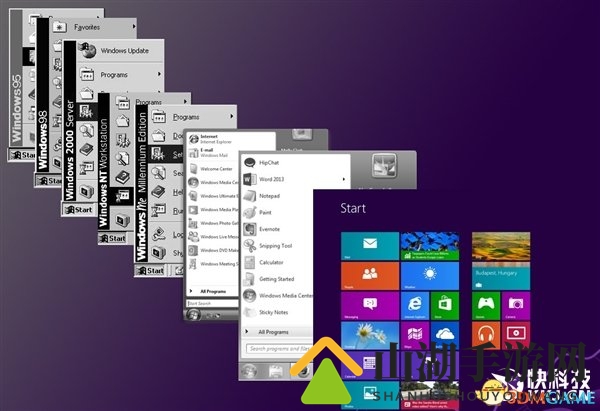Open Welcome Center in Vista menu
600x411 pixels.
click(x=214, y=169)
